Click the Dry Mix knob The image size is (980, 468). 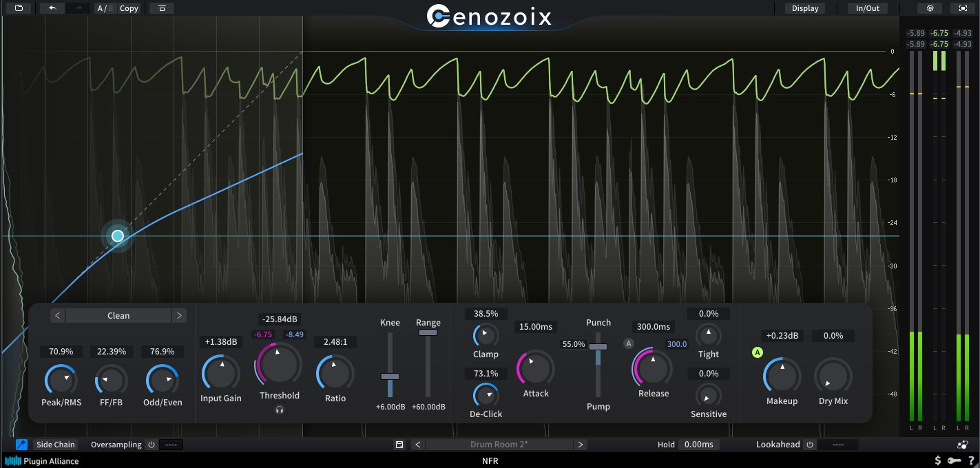click(833, 376)
